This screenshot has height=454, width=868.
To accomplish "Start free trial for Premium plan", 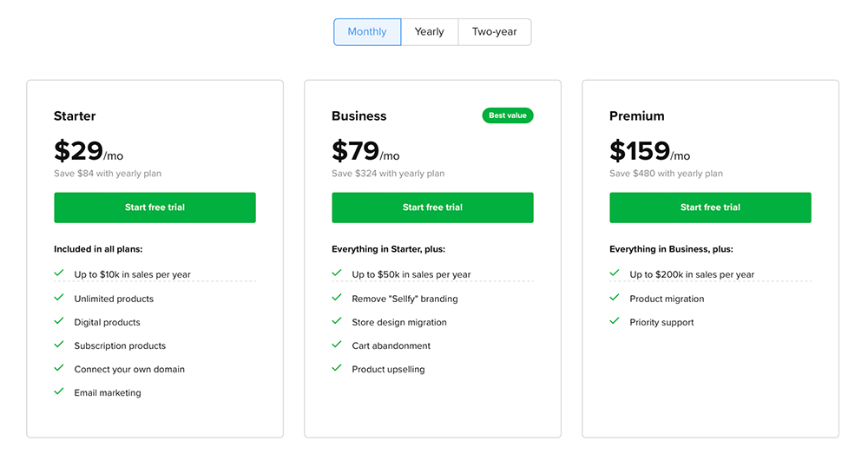I will tap(710, 207).
